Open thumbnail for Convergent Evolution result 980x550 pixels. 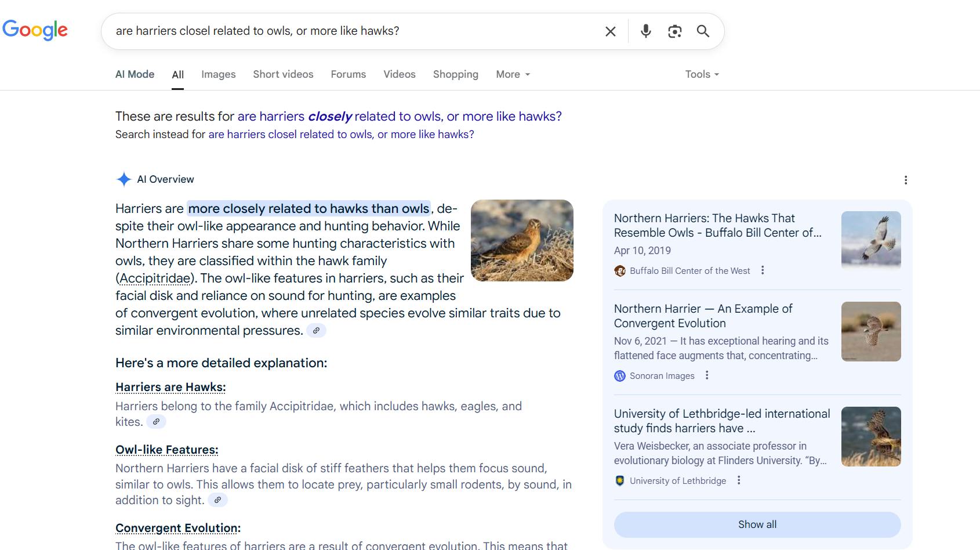pyautogui.click(x=871, y=331)
